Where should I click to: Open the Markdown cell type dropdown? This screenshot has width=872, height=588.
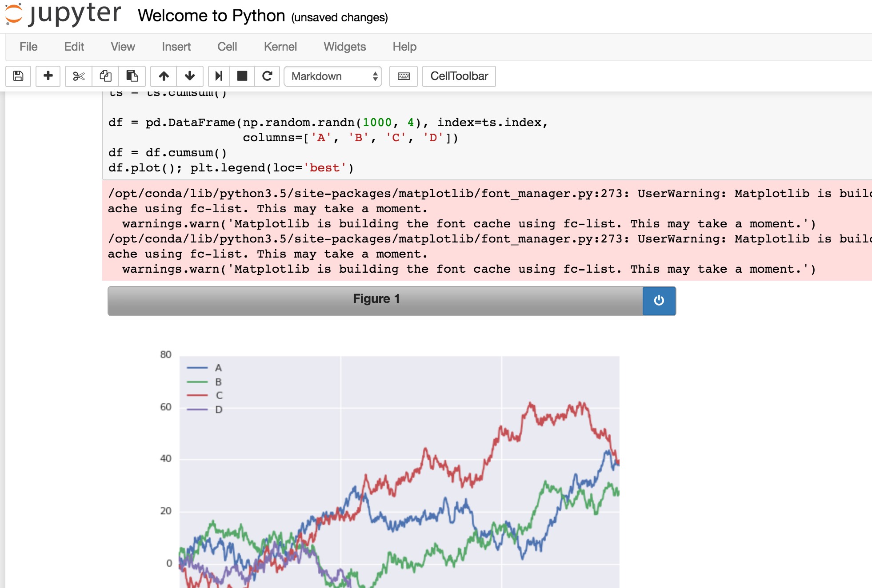coord(333,76)
